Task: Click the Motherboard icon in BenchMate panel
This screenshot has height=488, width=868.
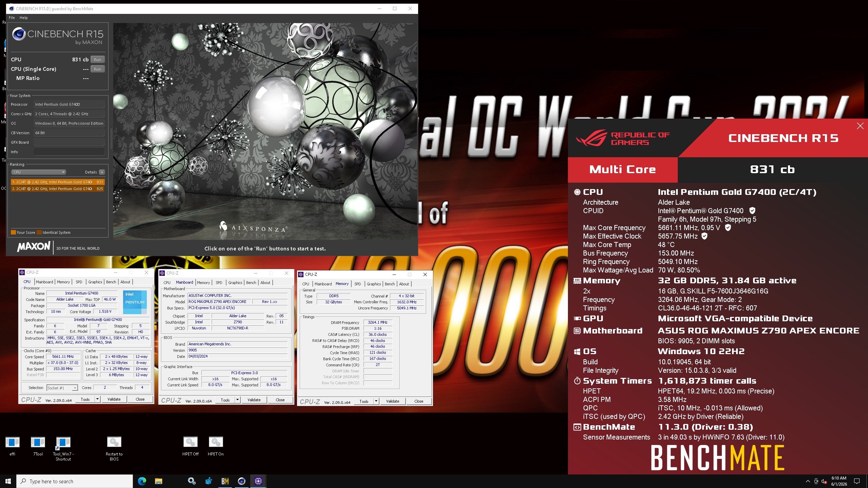Action: click(x=577, y=331)
